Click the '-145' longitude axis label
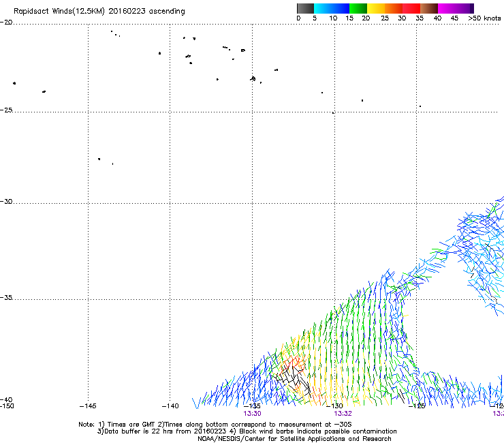Viewport: 504px width, 443px height. click(x=88, y=406)
